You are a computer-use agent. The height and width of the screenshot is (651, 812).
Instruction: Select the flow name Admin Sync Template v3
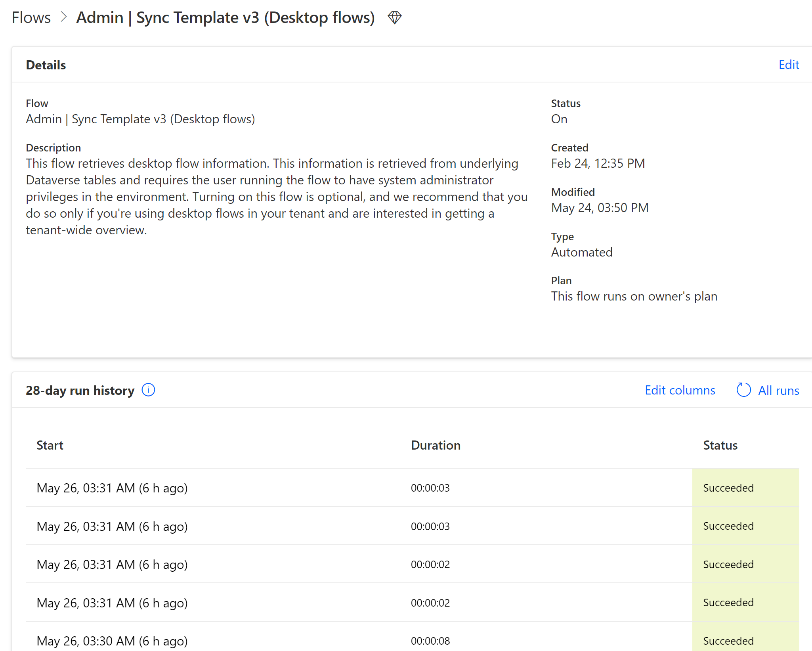coord(225,17)
